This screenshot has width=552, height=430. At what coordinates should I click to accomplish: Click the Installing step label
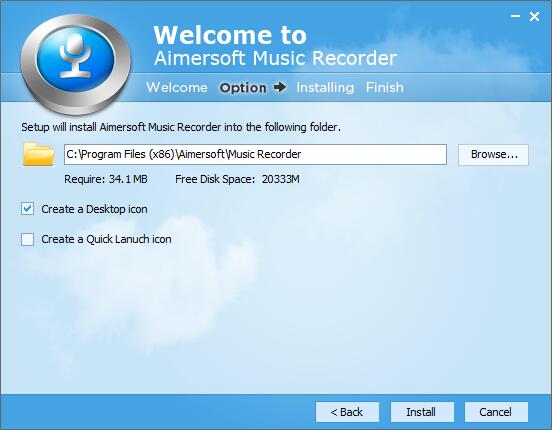[325, 87]
